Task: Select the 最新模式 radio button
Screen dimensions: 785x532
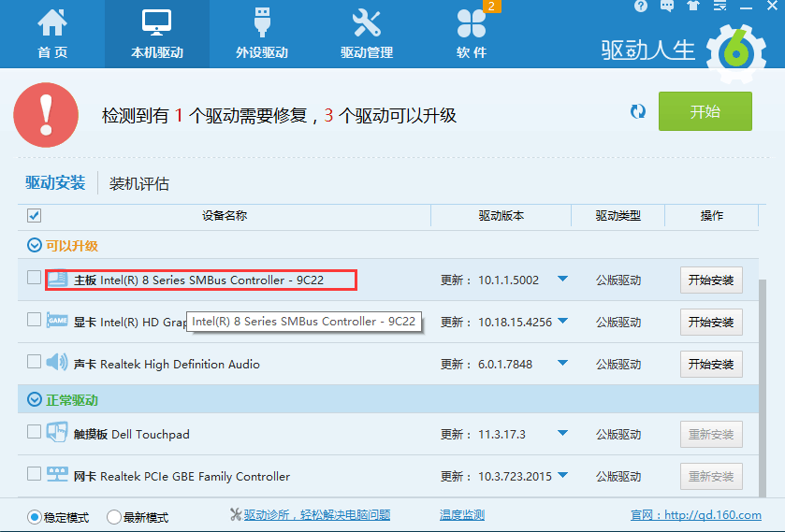Action: pyautogui.click(x=114, y=516)
